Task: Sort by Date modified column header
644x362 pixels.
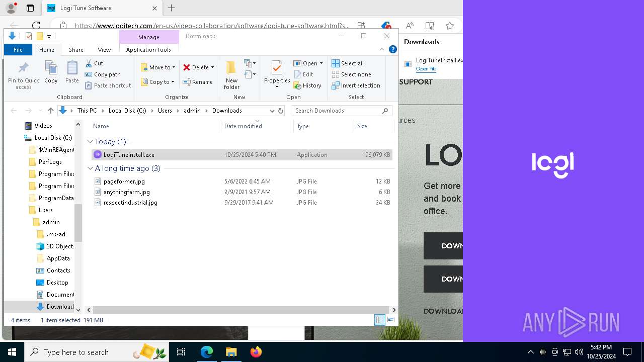Action: (x=243, y=126)
